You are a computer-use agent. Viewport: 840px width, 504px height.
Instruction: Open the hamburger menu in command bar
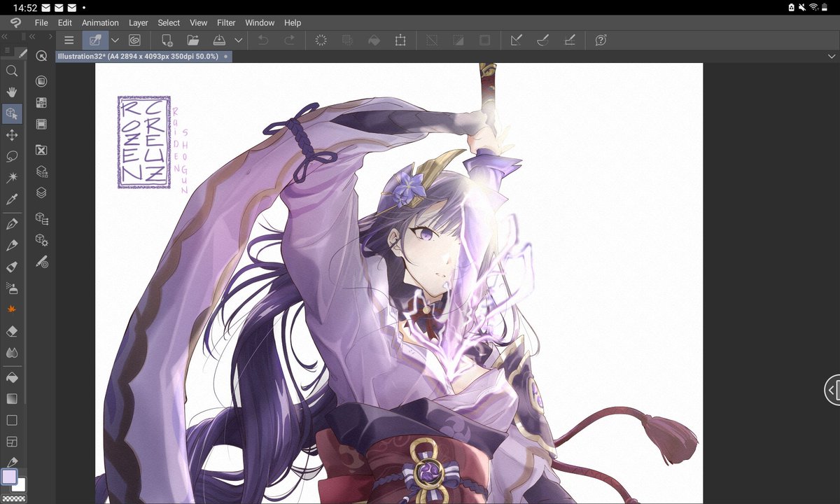(x=69, y=40)
